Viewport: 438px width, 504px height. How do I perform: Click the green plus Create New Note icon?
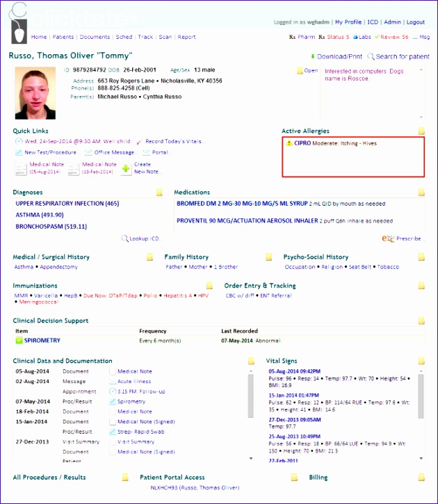pos(126,168)
